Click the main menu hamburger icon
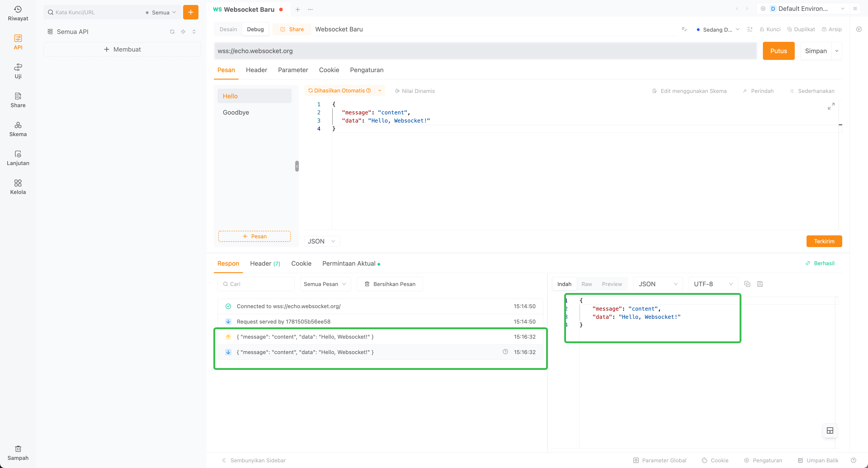Image resolution: width=868 pixels, height=468 pixels. 855,9
